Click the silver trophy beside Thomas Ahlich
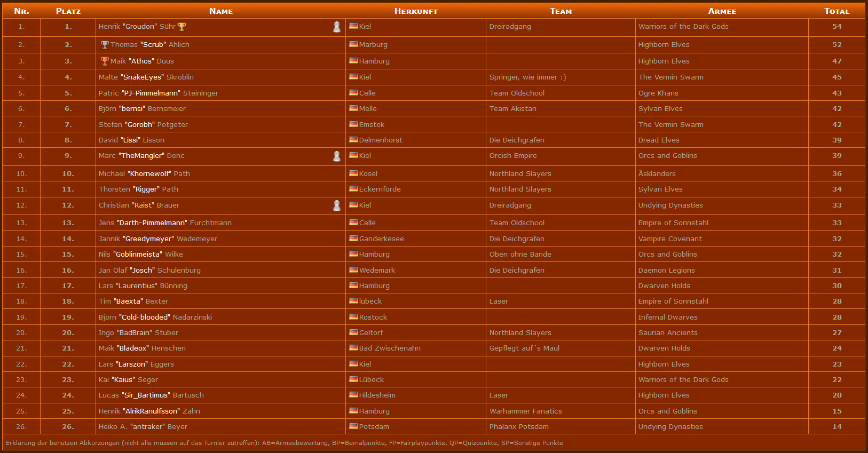This screenshot has height=453, width=868. [x=105, y=44]
